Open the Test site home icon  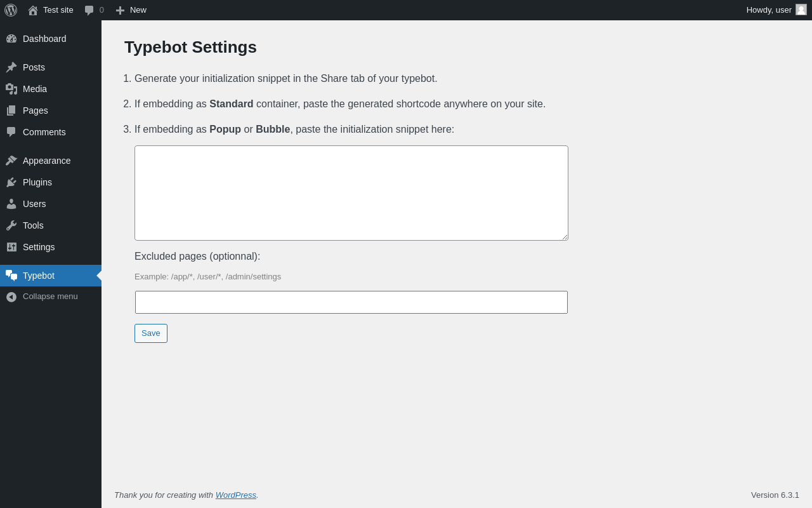pos(33,10)
